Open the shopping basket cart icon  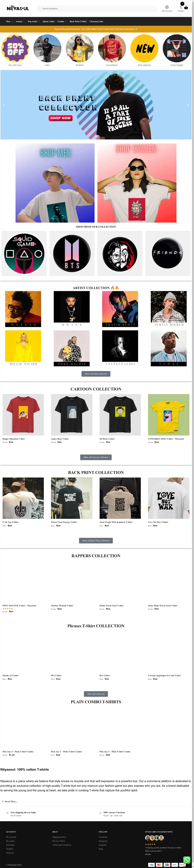point(186,7)
